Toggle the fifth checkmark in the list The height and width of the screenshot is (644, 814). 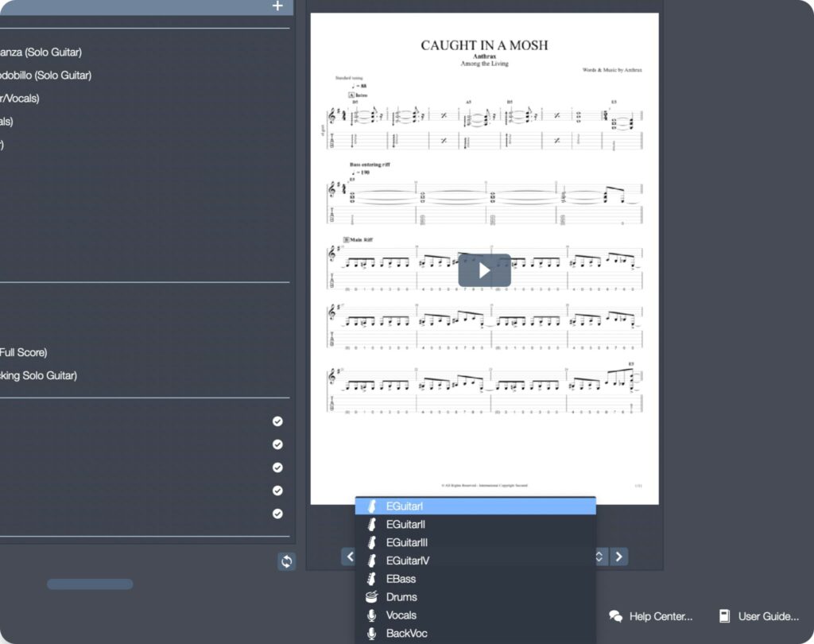pos(277,514)
